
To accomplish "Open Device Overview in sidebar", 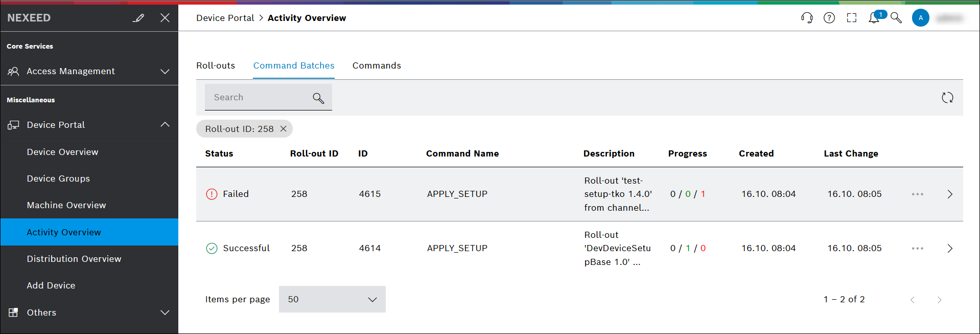I will 62,152.
